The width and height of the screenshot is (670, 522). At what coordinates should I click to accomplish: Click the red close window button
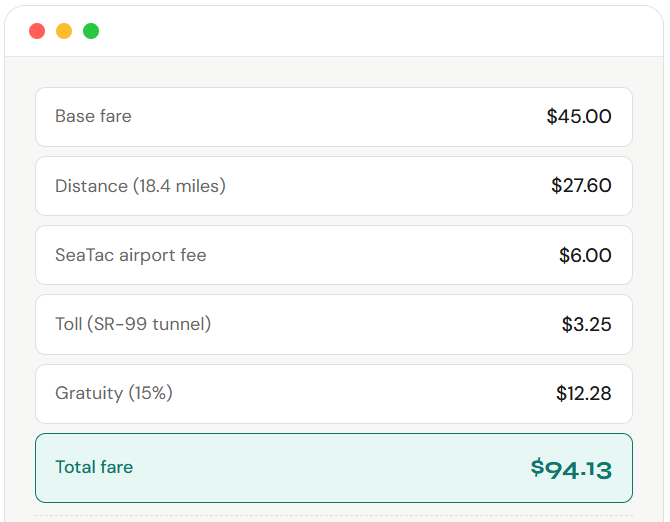tap(37, 31)
